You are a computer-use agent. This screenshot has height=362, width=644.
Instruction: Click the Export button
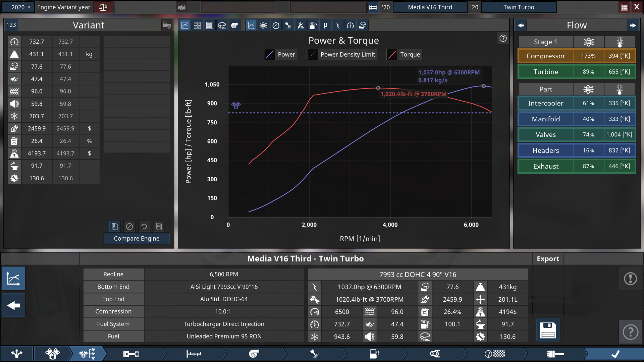tap(548, 259)
